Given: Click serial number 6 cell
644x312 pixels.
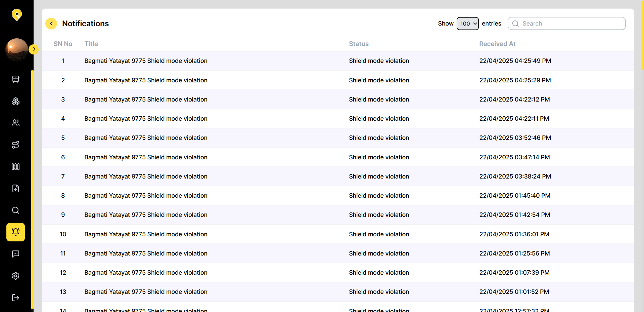Looking at the screenshot, I should click(x=63, y=157).
